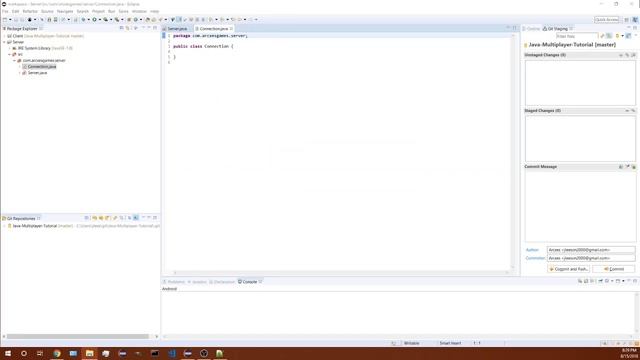Open the Problems tab
This screenshot has width=640, height=360.
174,282
